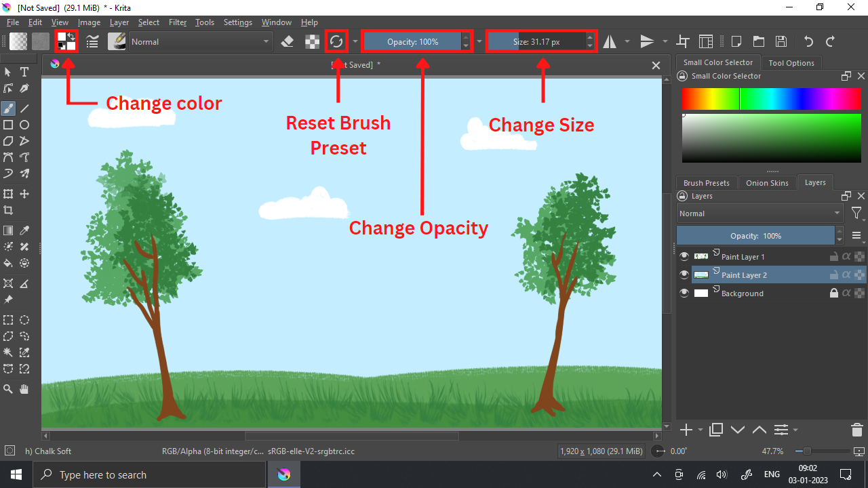
Task: Open the Layer menu
Action: 119,22
